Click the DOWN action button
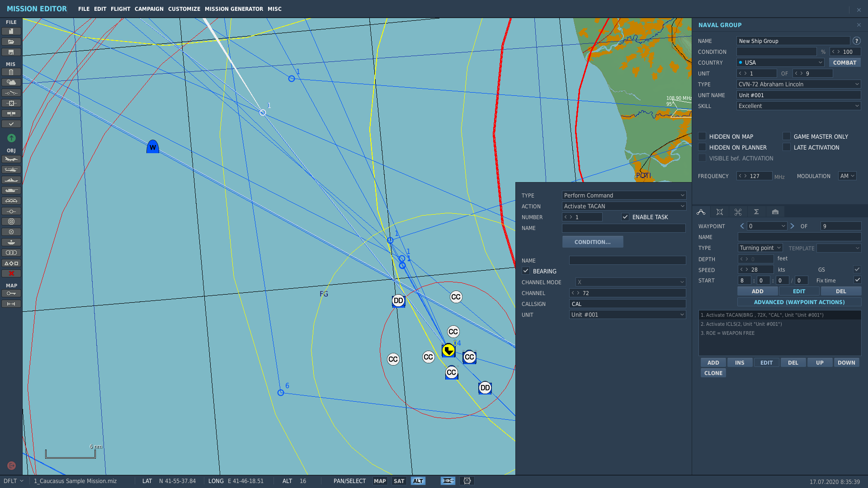The image size is (868, 488). point(846,362)
